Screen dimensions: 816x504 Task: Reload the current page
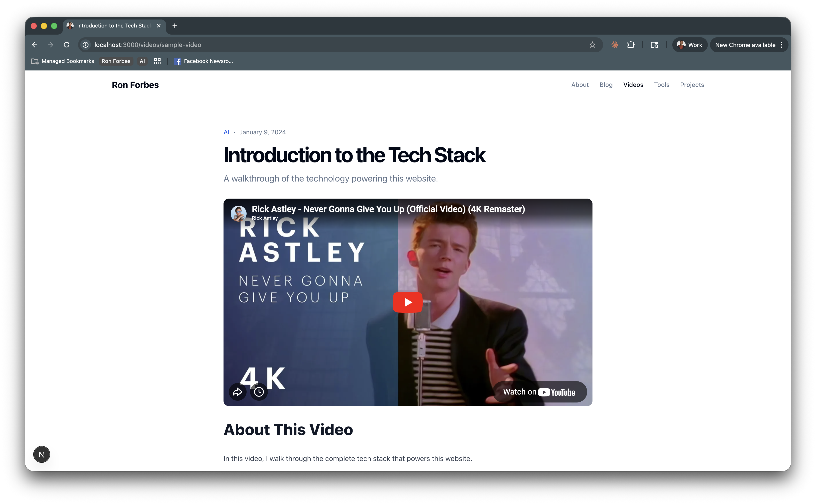(66, 45)
